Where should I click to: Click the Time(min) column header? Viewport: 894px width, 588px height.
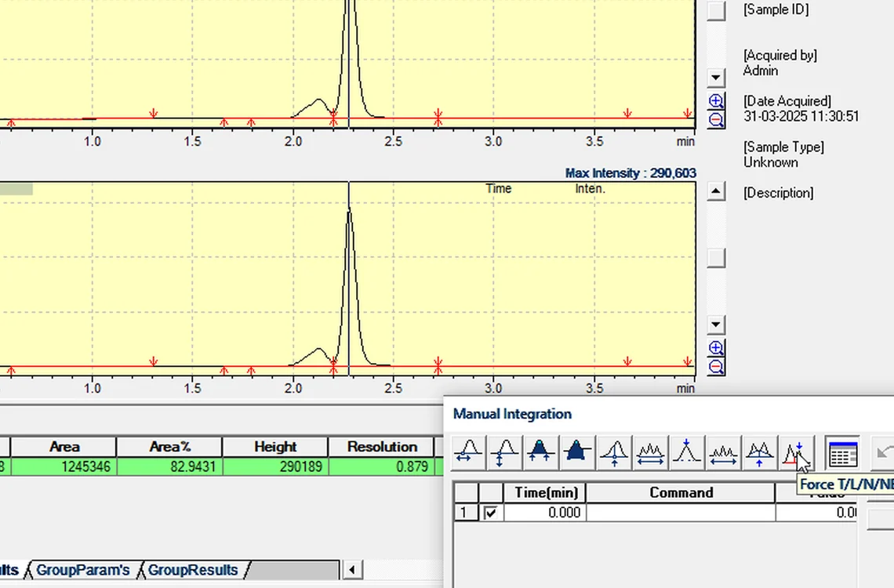[x=545, y=493]
